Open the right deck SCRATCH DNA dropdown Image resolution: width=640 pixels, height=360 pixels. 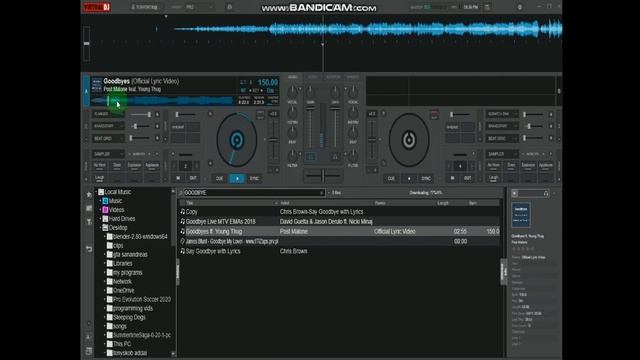pyautogui.click(x=502, y=114)
